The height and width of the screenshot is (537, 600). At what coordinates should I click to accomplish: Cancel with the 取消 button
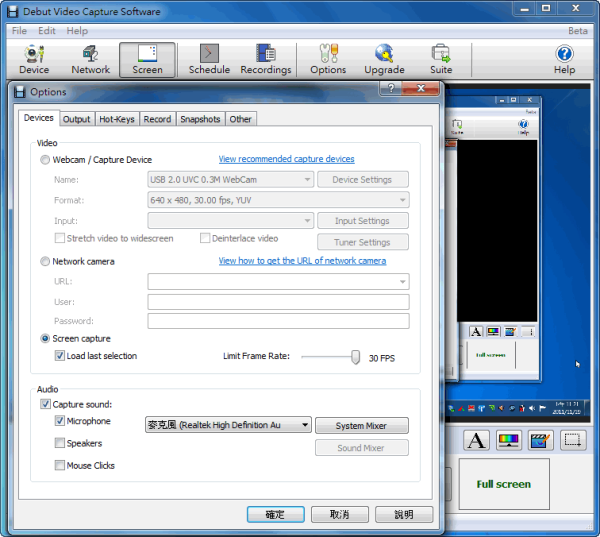[340, 514]
